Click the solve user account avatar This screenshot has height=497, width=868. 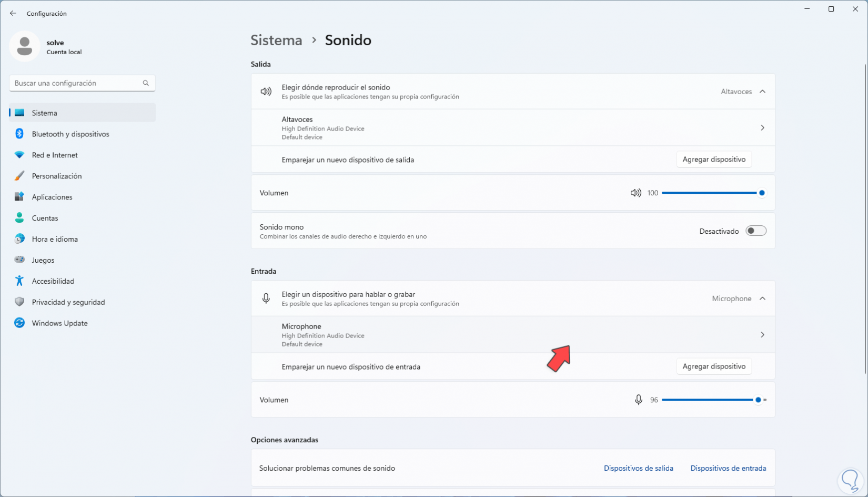[x=25, y=46]
